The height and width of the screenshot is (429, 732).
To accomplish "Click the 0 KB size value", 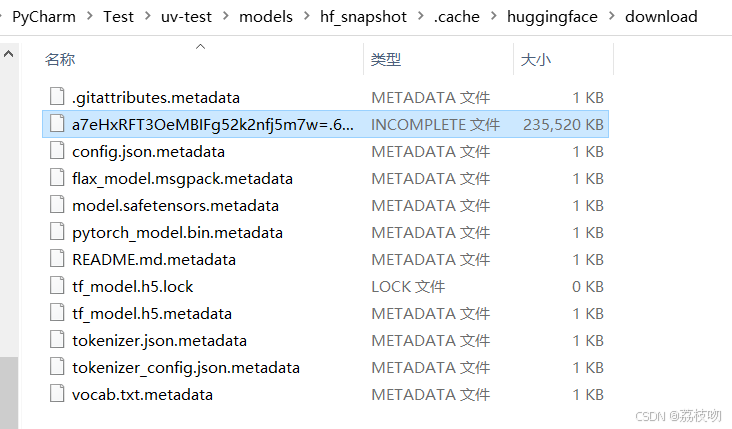I will [x=588, y=287].
